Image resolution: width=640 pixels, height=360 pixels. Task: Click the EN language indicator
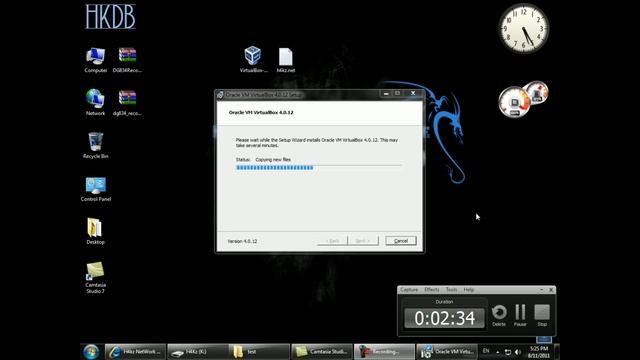(486, 351)
